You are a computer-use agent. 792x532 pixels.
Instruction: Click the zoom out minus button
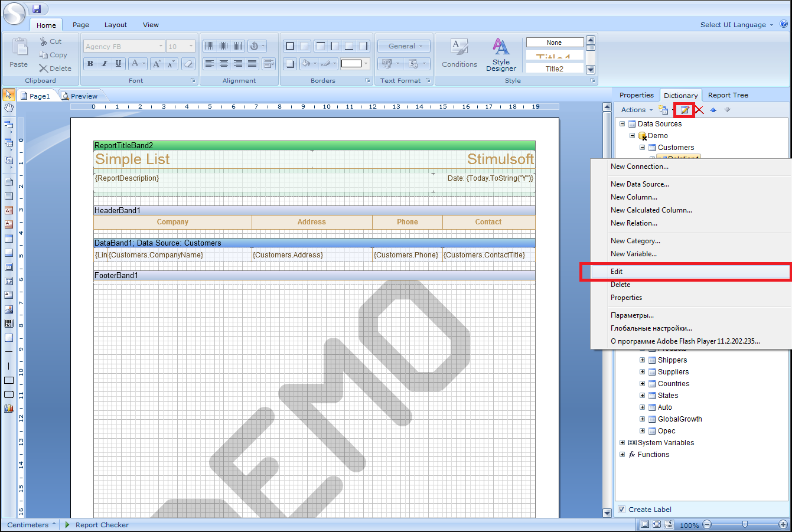707,524
